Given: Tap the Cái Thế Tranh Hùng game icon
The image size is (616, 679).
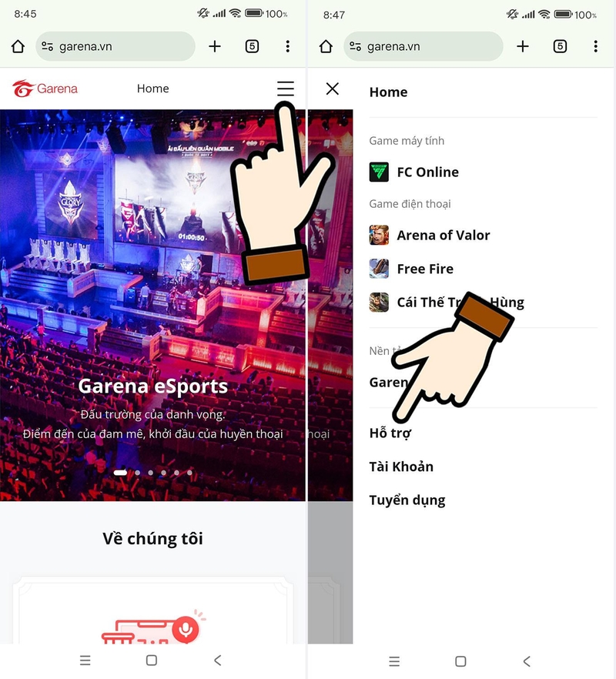Looking at the screenshot, I should pyautogui.click(x=379, y=303).
